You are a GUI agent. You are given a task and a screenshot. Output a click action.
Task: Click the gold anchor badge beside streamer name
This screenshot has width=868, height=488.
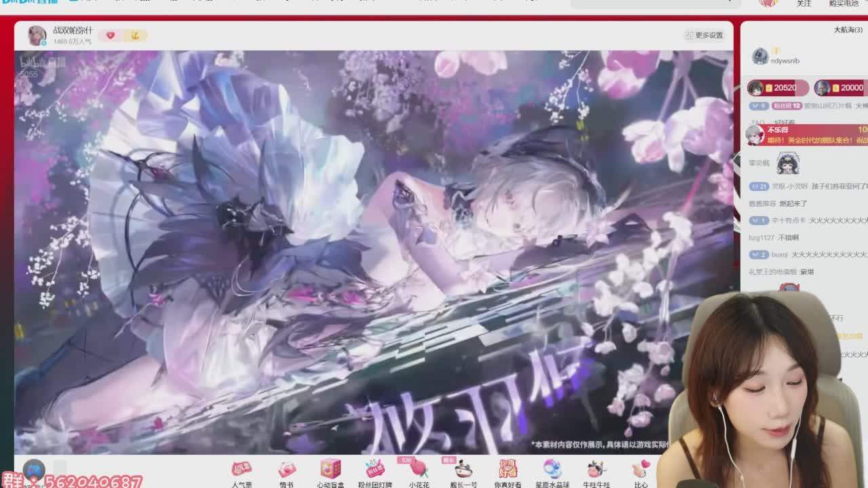click(x=134, y=35)
